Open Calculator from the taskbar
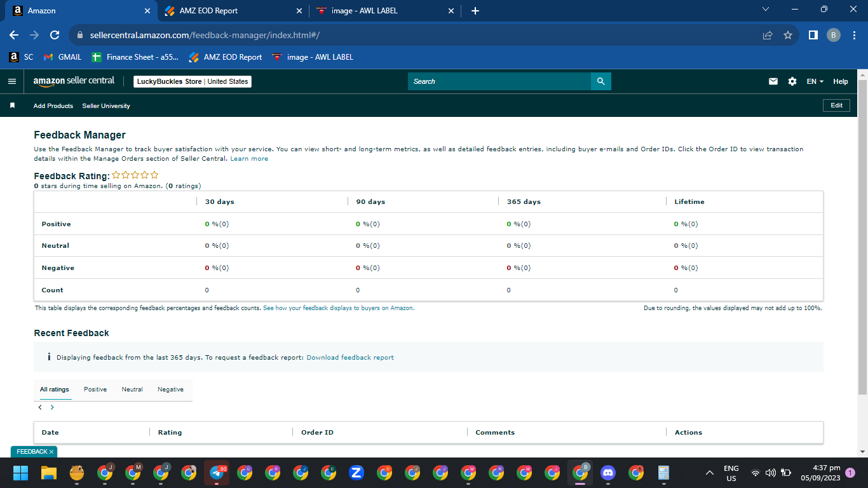 click(x=664, y=473)
